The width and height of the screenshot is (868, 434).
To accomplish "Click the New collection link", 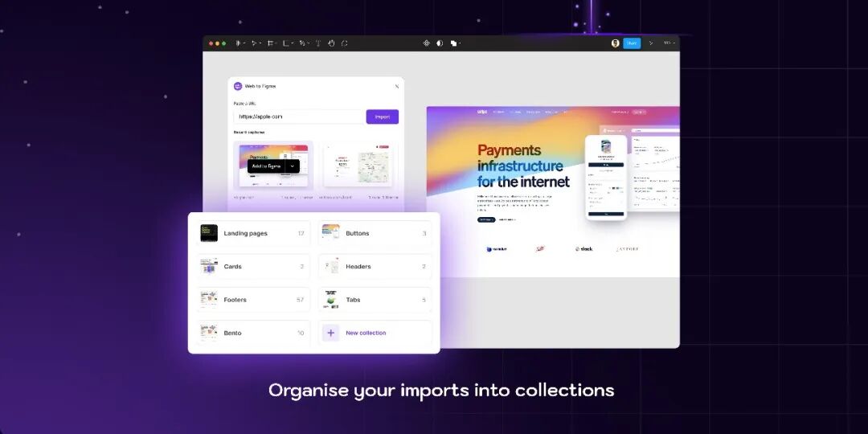I will [x=366, y=334].
